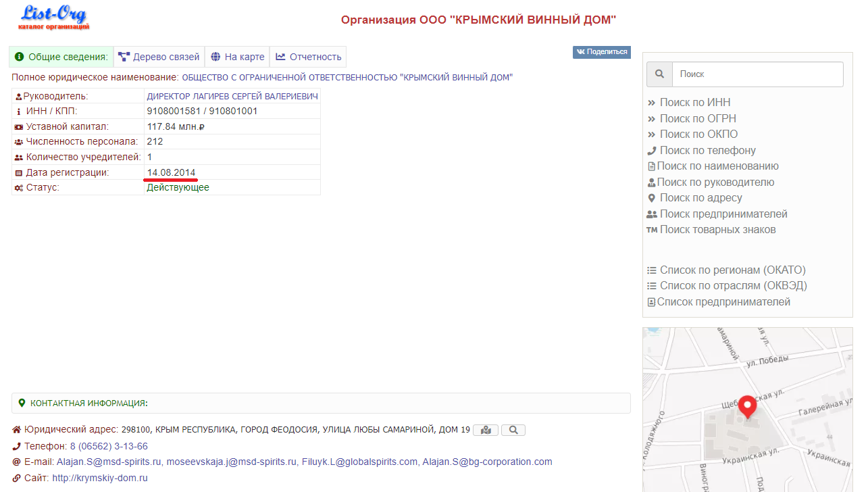Click the phone icon beside Поиск по телефону
This screenshot has width=868, height=492.
[x=651, y=151]
